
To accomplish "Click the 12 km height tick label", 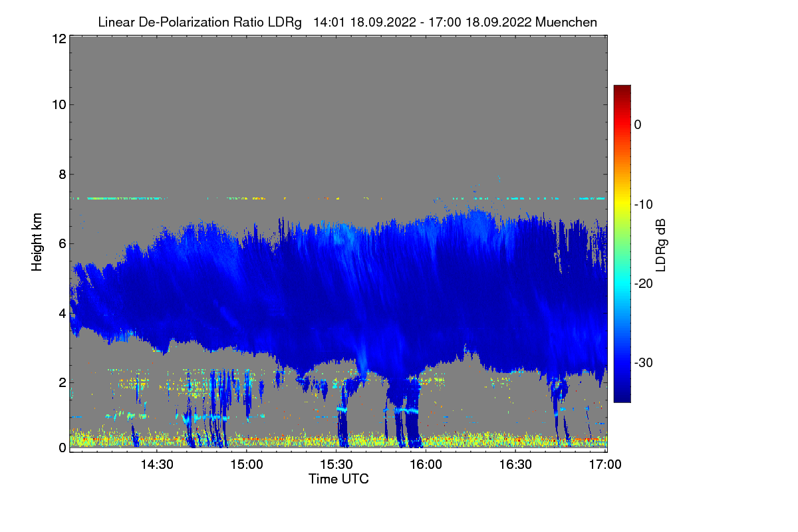I will click(59, 39).
